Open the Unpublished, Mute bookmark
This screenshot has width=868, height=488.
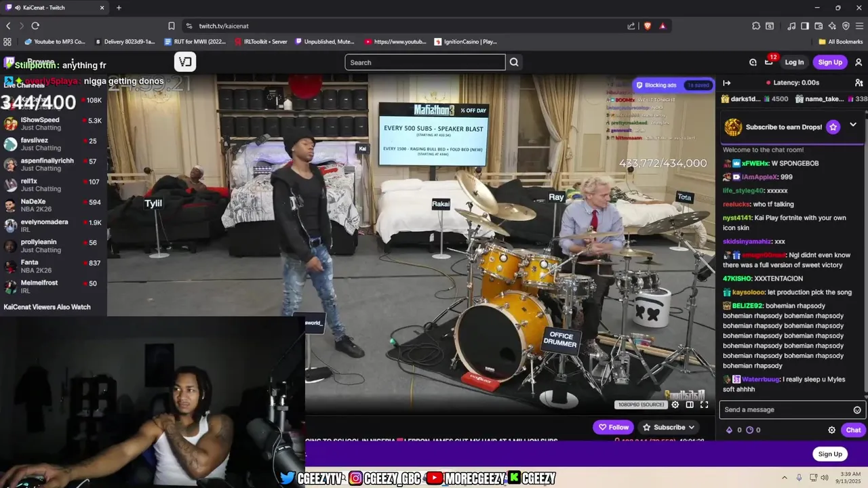325,41
